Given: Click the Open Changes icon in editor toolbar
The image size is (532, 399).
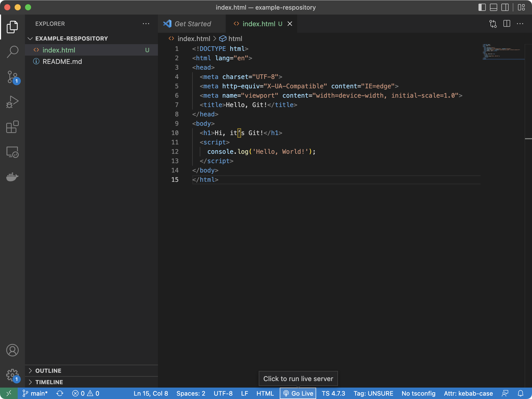Looking at the screenshot, I should 493,24.
